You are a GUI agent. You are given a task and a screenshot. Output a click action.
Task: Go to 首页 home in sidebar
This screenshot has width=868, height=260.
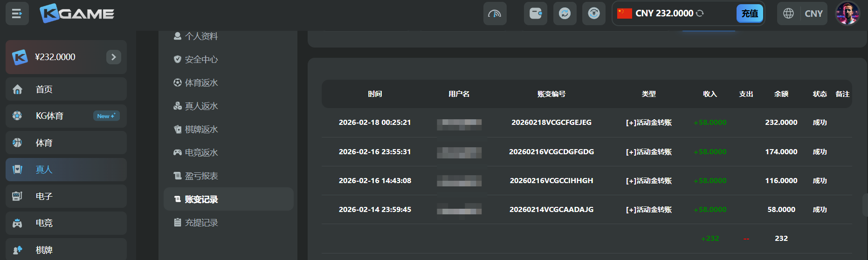pyautogui.click(x=66, y=89)
